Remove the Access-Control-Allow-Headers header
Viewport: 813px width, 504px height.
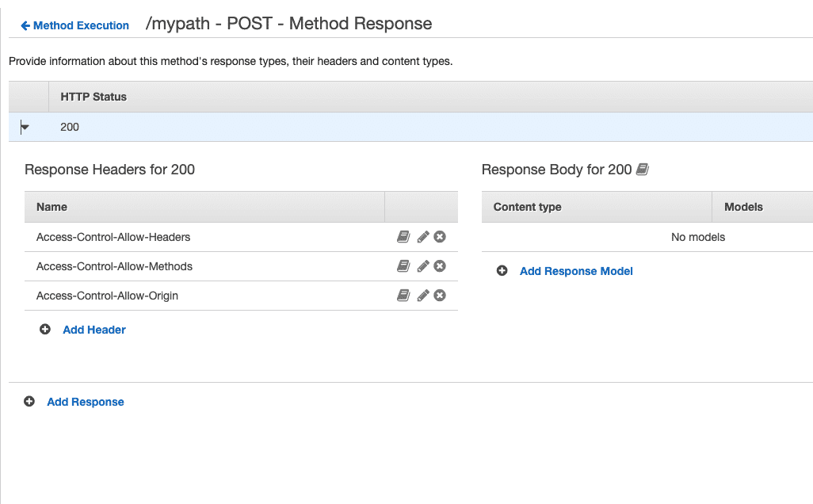click(x=440, y=237)
